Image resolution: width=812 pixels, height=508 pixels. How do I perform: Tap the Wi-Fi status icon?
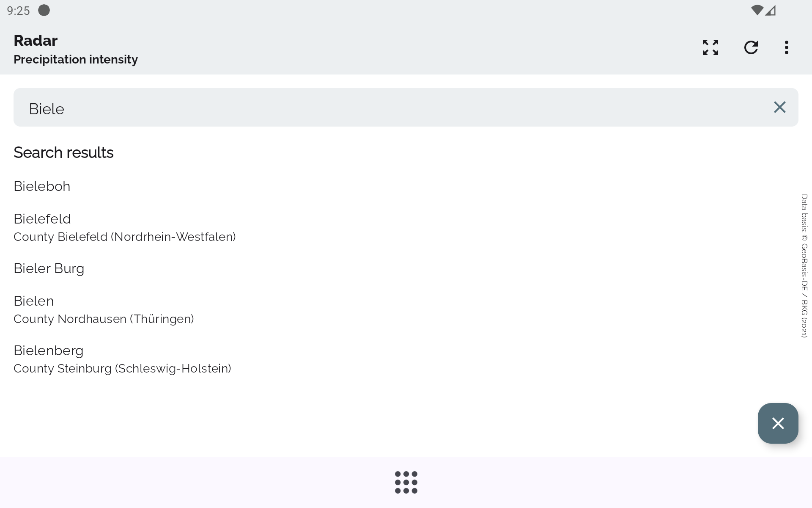[x=757, y=10]
